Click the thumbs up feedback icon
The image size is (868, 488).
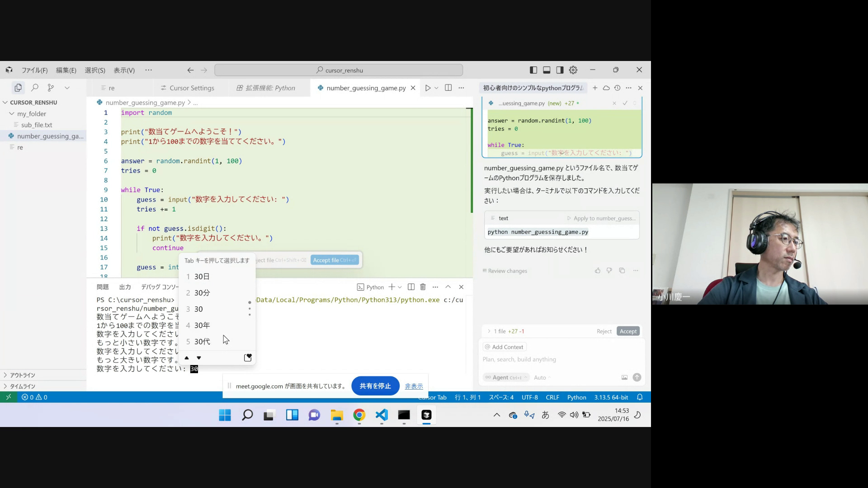point(598,271)
